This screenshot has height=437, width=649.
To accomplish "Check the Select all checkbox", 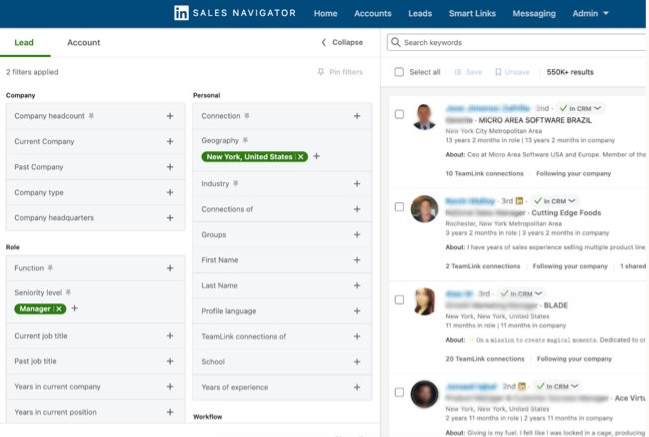I will [x=399, y=72].
